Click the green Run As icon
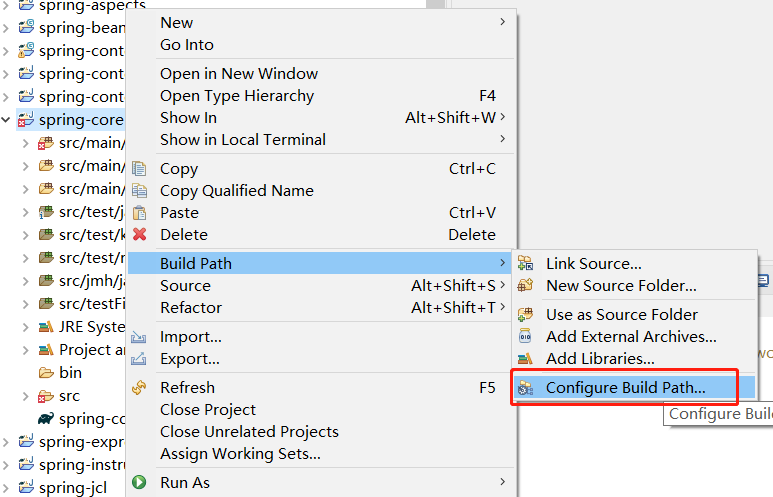 [139, 482]
